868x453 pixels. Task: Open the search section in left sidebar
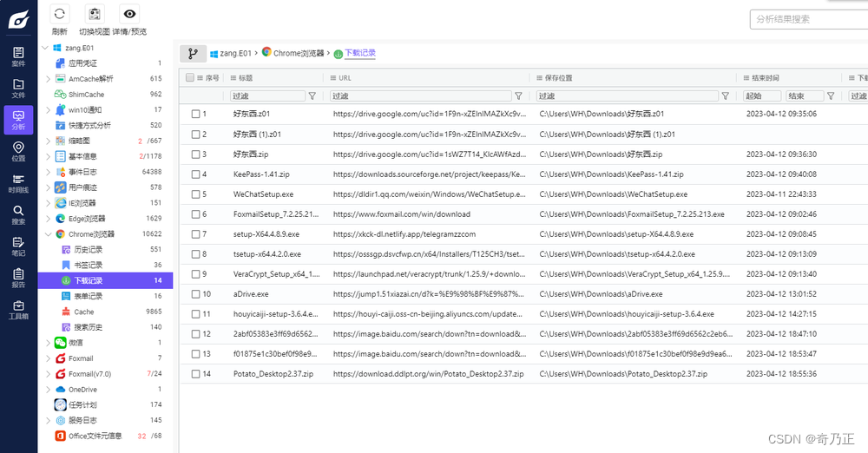coord(18,215)
